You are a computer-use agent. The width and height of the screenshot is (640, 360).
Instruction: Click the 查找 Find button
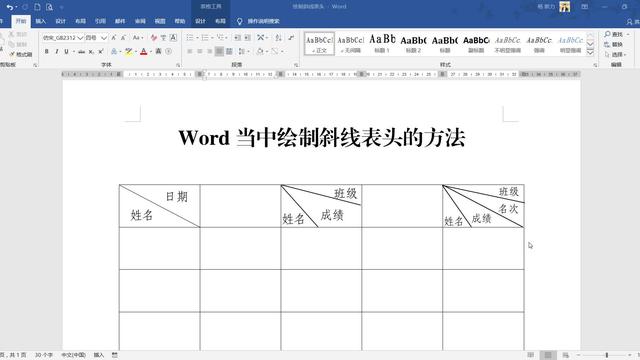point(614,34)
